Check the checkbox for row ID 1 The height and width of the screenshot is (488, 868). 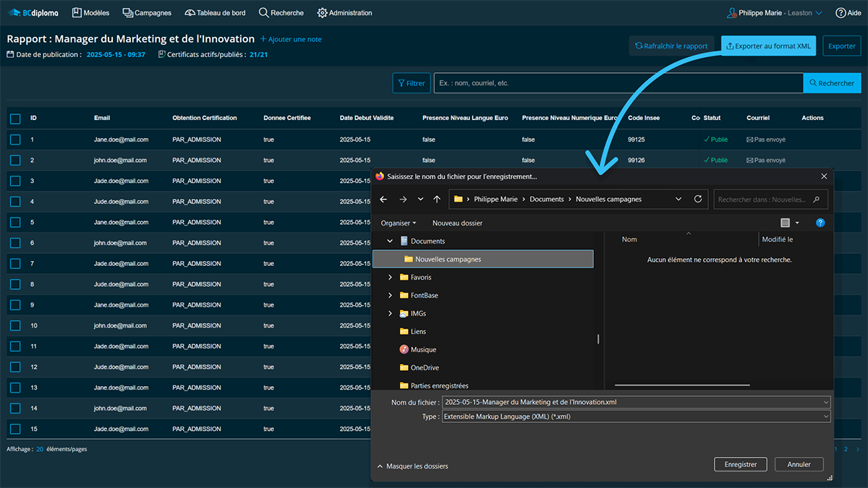click(x=15, y=140)
